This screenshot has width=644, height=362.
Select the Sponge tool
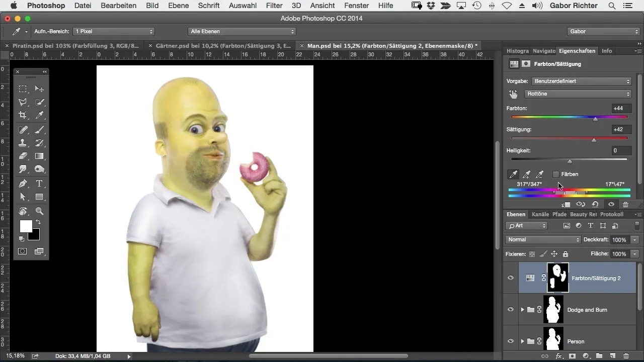(39, 169)
